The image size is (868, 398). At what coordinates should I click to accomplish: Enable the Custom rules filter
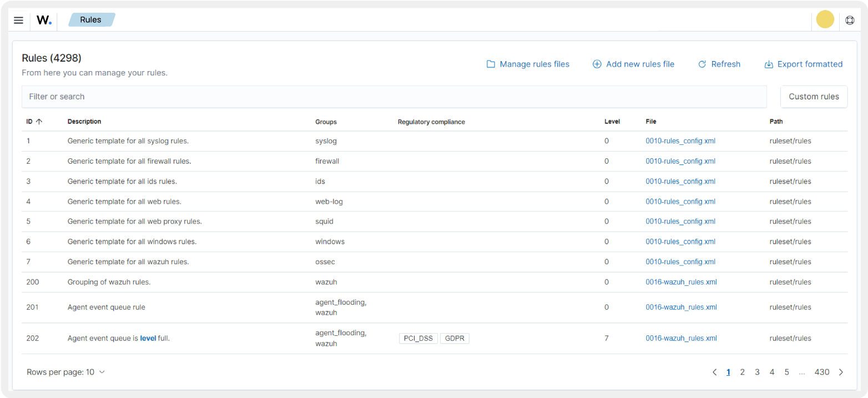point(814,96)
